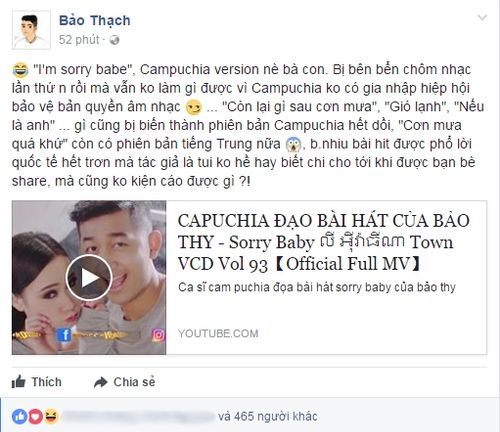Click the public globe privacy icon

click(114, 40)
